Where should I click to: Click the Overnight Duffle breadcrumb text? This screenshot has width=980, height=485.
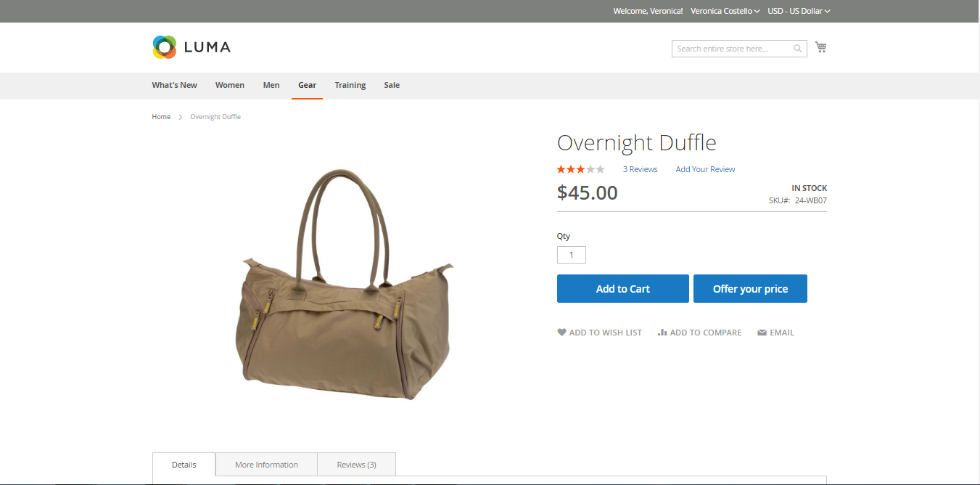click(215, 117)
